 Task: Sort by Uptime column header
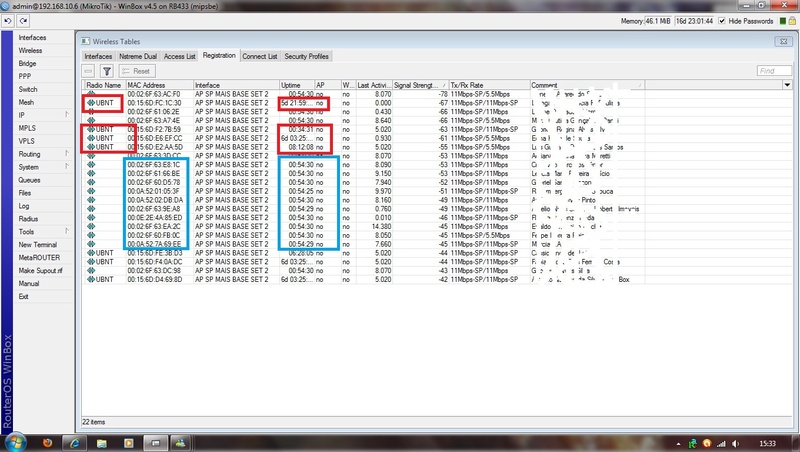(x=296, y=85)
